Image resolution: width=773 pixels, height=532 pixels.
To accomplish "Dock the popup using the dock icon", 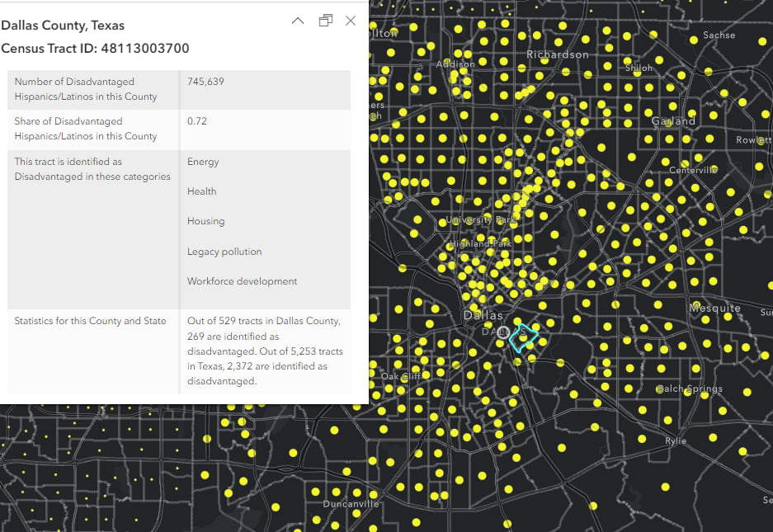I will coord(325,21).
